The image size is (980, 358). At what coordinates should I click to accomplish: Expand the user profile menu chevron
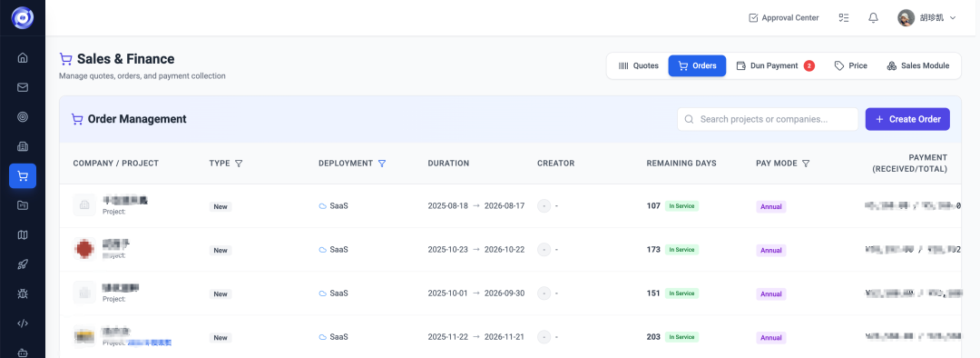pos(953,18)
